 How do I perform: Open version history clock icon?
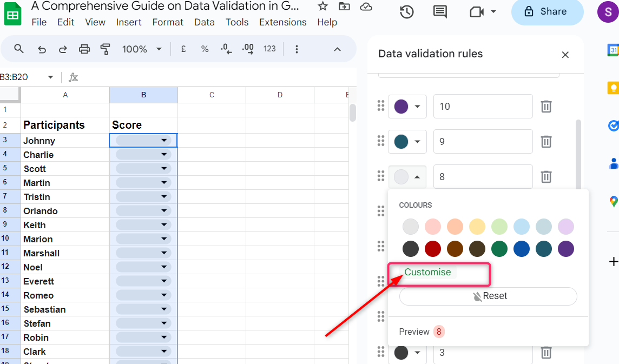click(x=406, y=12)
